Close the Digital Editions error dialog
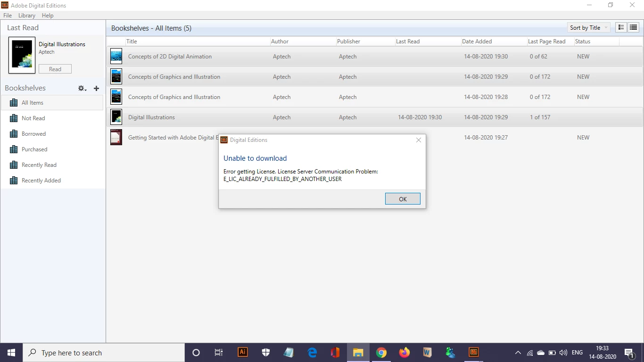Viewport: 644px width, 362px height. point(418,140)
